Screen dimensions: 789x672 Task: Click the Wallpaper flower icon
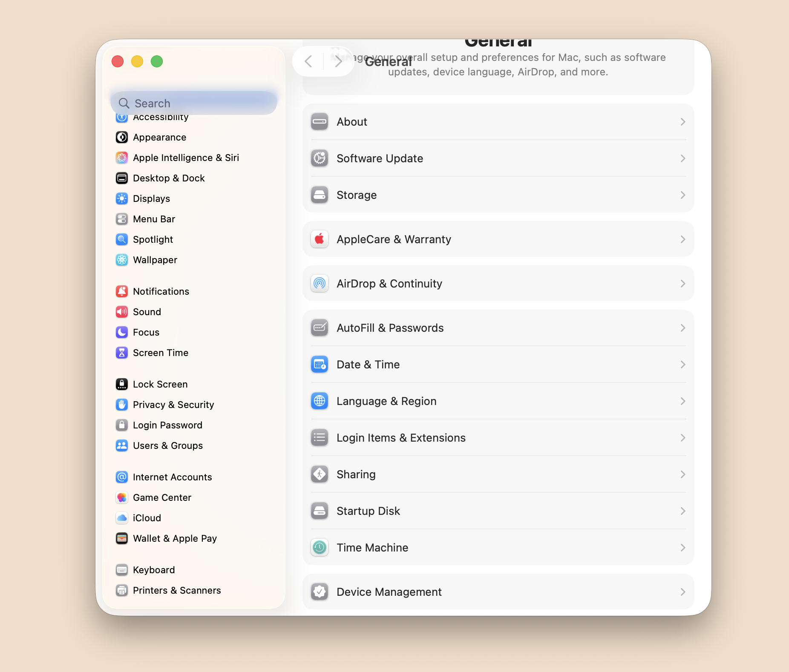click(x=122, y=260)
